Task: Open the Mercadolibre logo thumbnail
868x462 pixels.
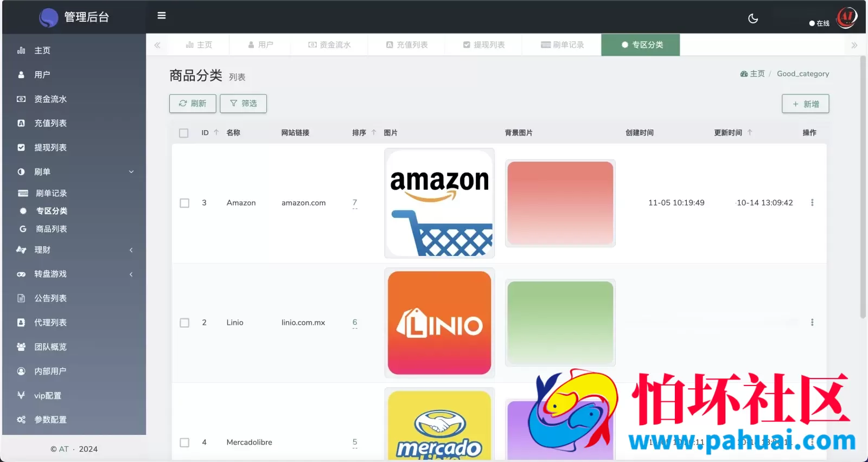Action: coord(439,424)
